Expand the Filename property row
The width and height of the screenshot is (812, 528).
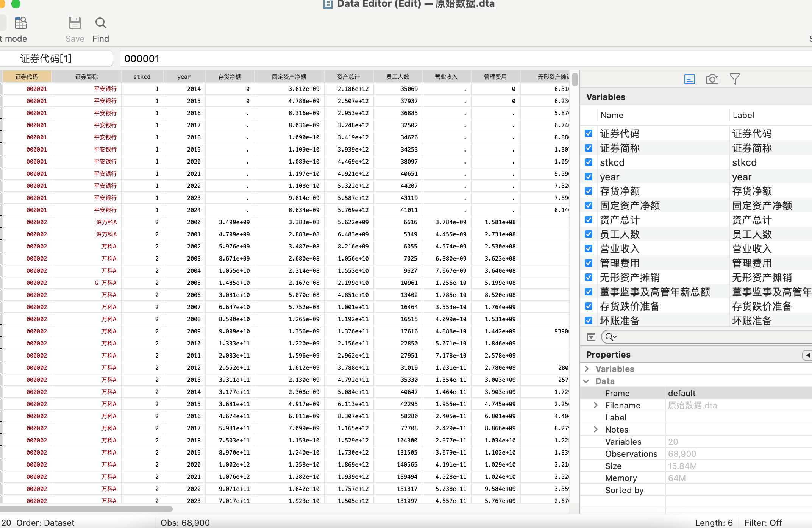click(x=596, y=405)
